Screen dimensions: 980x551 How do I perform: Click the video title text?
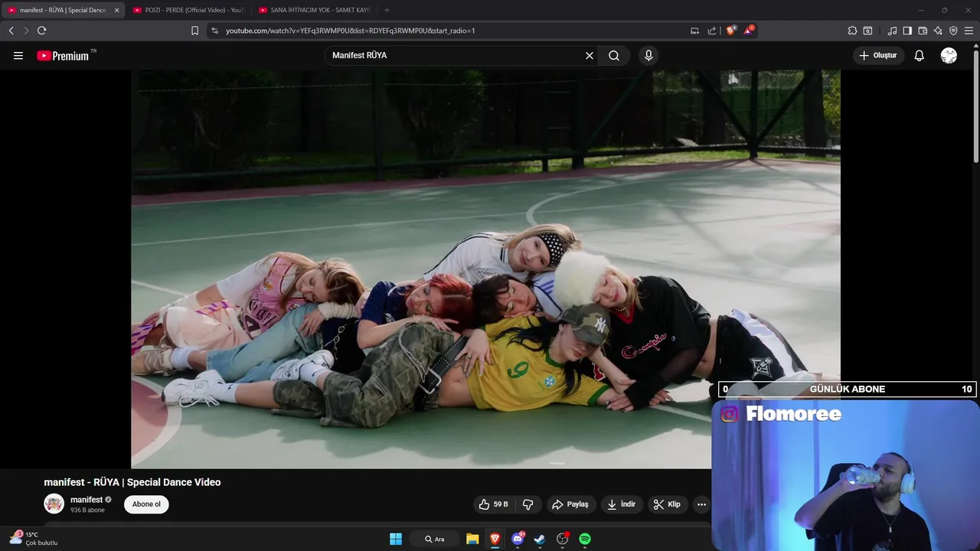(132, 482)
